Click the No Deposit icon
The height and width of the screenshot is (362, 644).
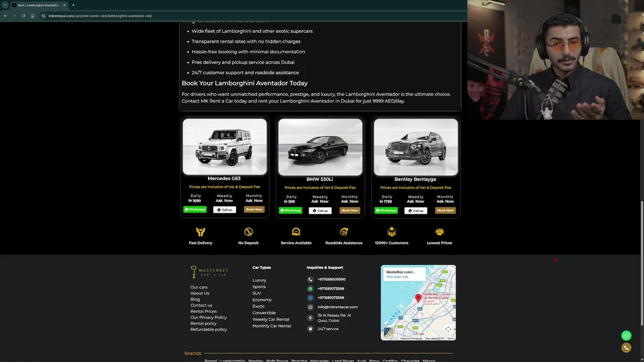pyautogui.click(x=249, y=232)
